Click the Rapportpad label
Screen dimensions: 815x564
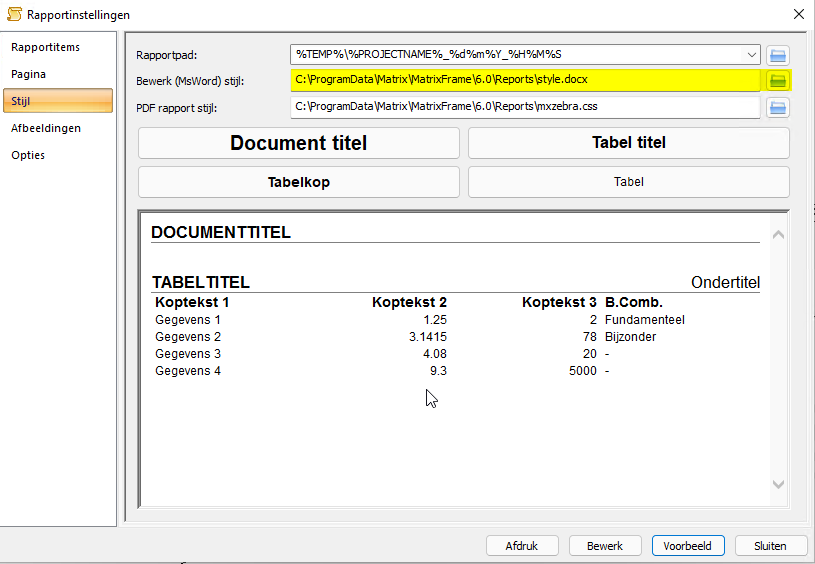[167, 55]
